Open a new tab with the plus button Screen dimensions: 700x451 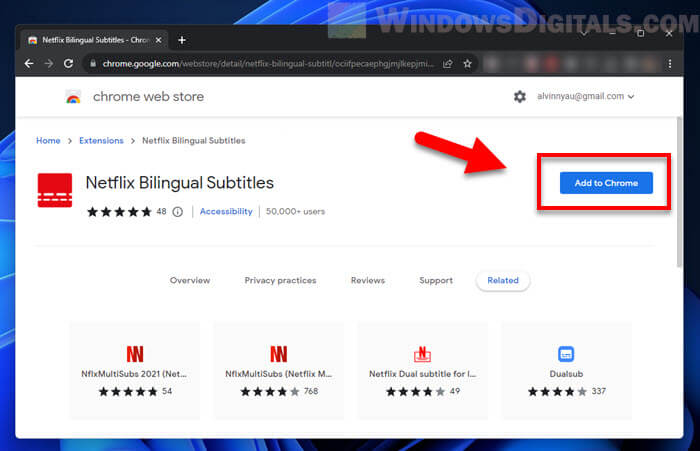tap(182, 40)
